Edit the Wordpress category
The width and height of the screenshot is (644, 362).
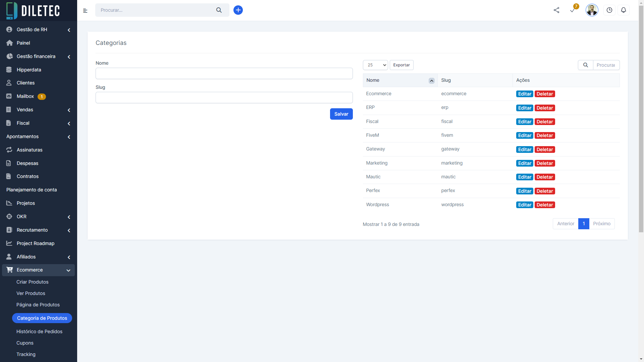[x=524, y=205]
